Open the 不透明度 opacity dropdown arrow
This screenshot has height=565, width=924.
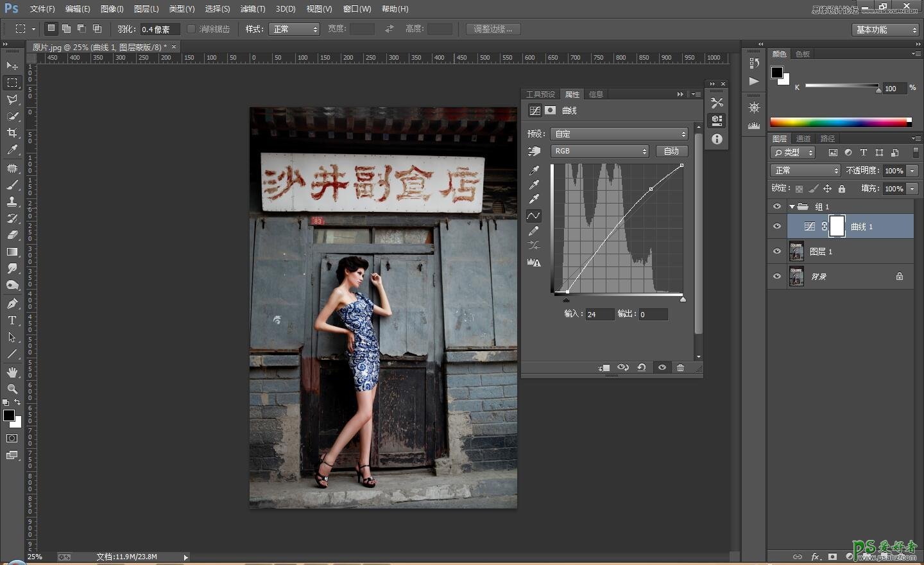click(x=912, y=171)
